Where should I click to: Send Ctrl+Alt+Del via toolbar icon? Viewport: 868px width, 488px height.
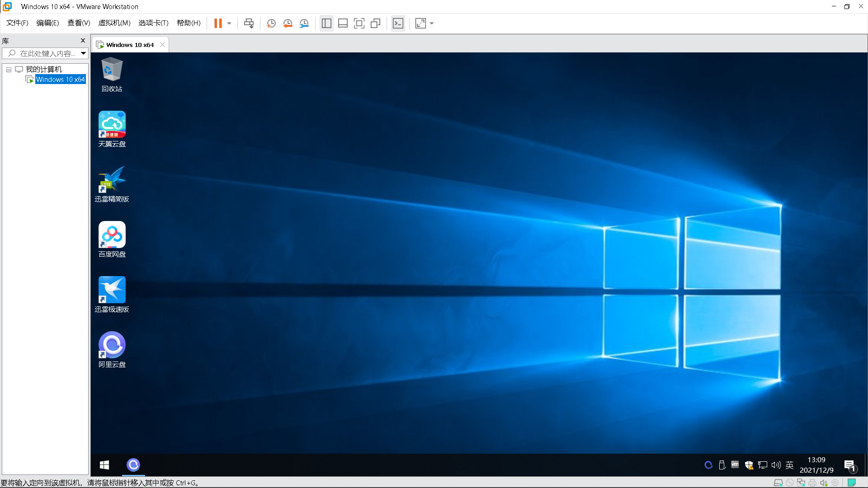tap(249, 23)
